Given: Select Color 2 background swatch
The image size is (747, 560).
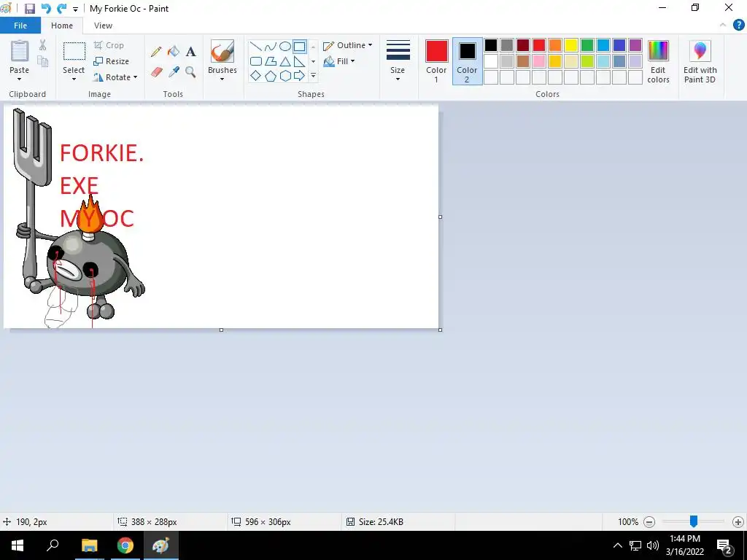Looking at the screenshot, I should (x=468, y=51).
